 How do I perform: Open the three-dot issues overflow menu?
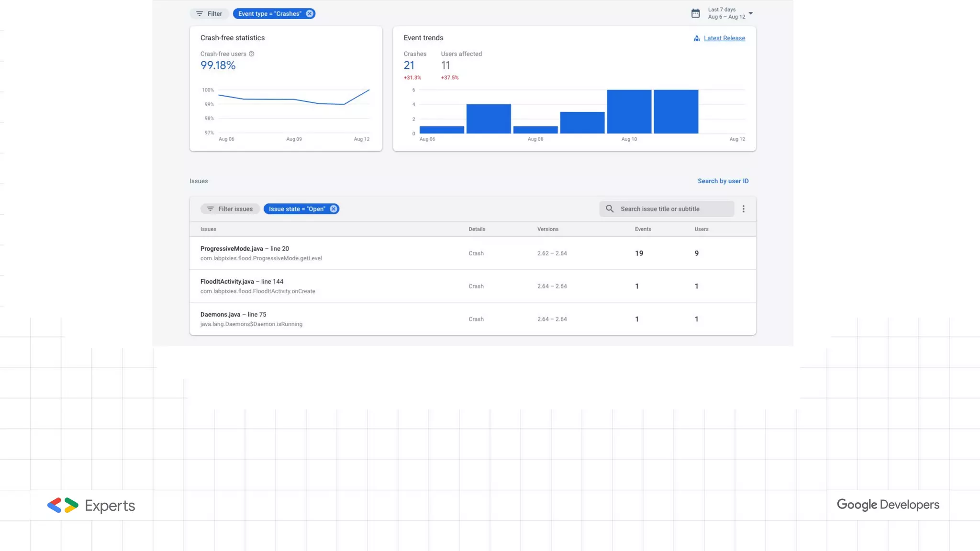point(743,209)
